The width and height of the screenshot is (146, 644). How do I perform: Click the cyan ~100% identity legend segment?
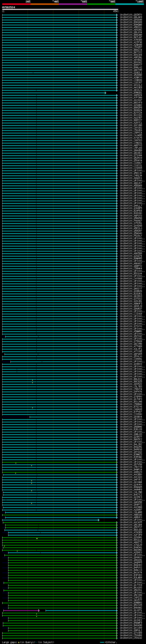[x=130, y=4]
